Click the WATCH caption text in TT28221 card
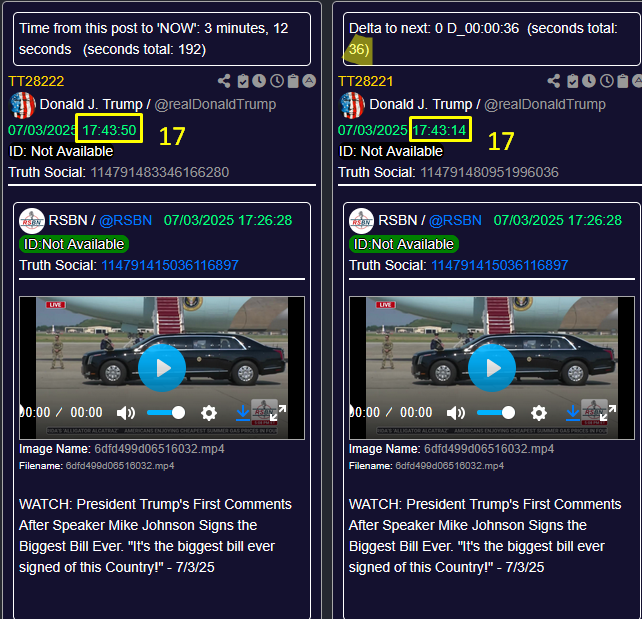 (485, 535)
